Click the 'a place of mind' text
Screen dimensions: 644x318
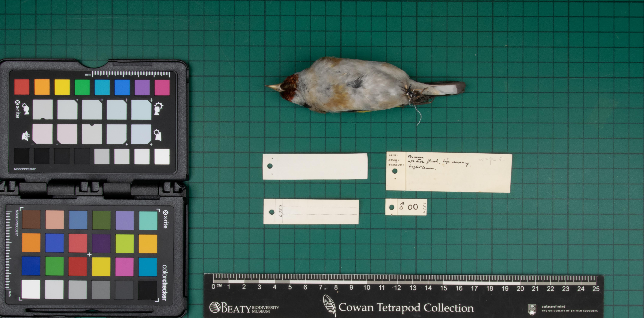coord(553,307)
